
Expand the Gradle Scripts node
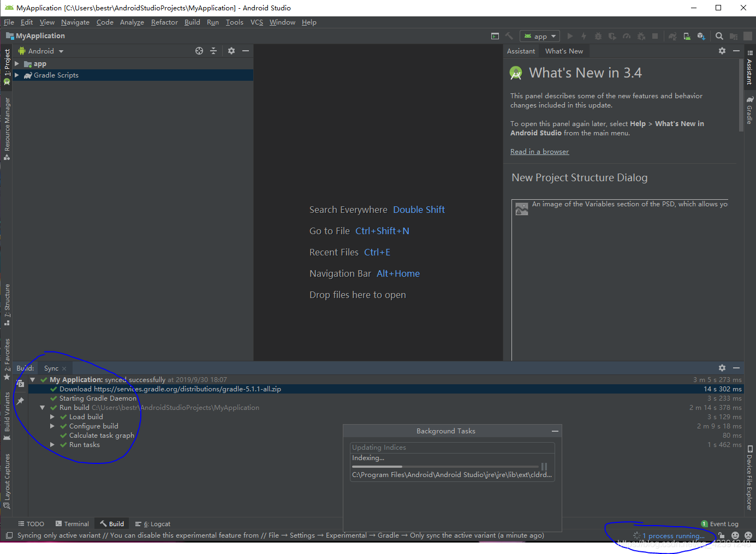click(x=18, y=75)
